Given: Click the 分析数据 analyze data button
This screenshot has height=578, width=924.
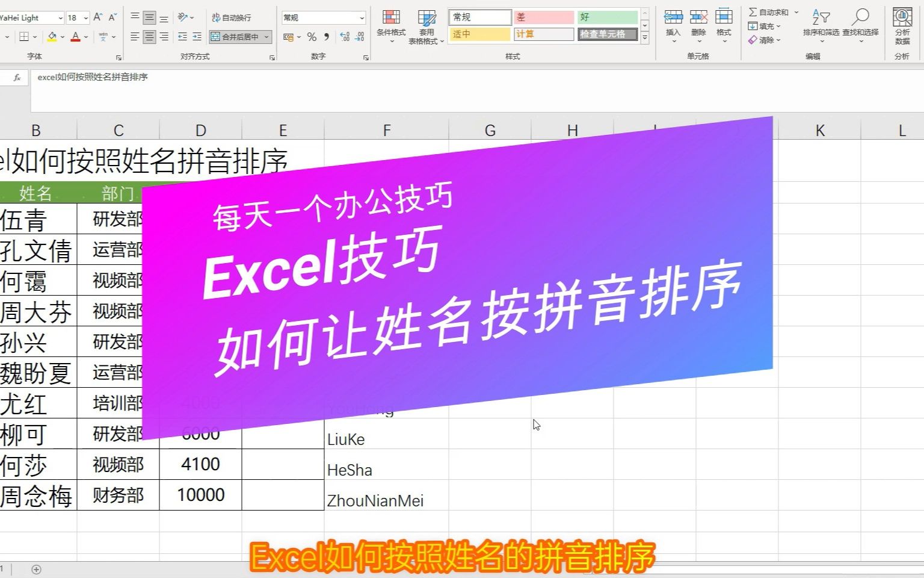Looking at the screenshot, I should click(x=902, y=25).
